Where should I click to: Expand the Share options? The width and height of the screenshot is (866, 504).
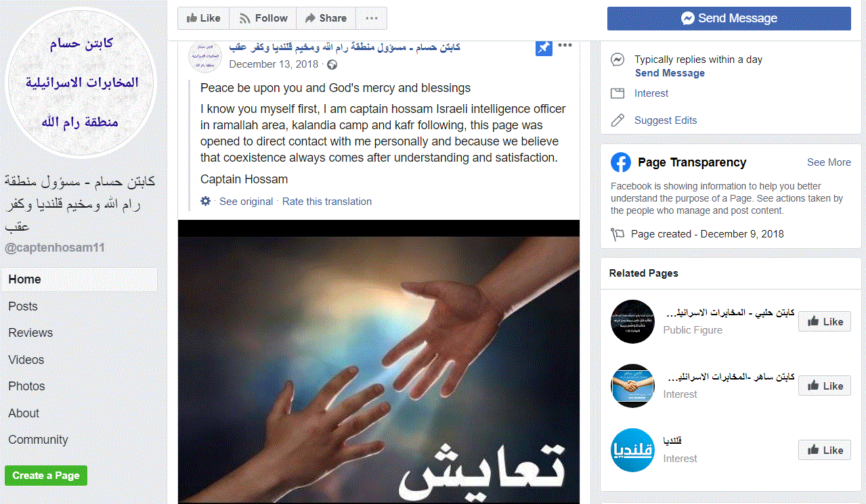coord(326,18)
